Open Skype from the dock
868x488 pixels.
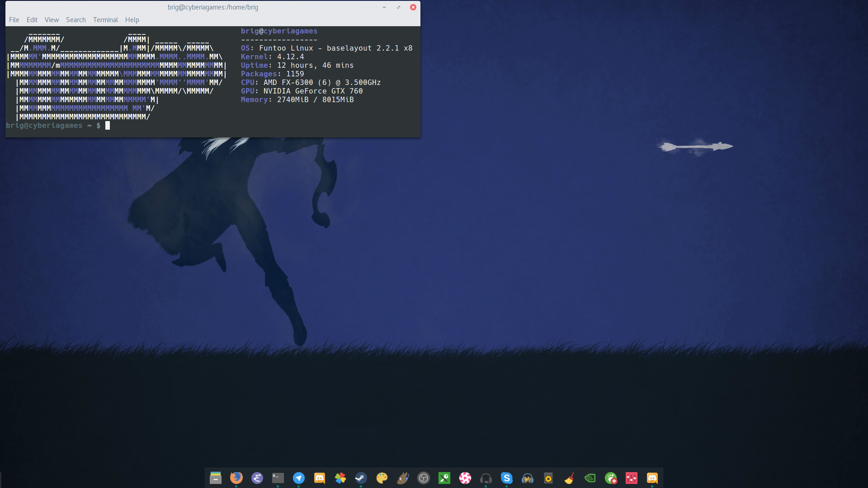tap(507, 478)
